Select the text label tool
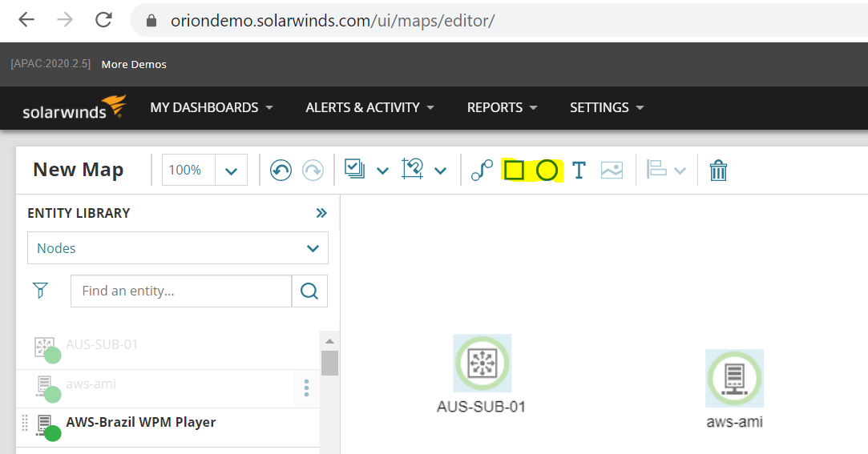The image size is (868, 454). pos(579,171)
